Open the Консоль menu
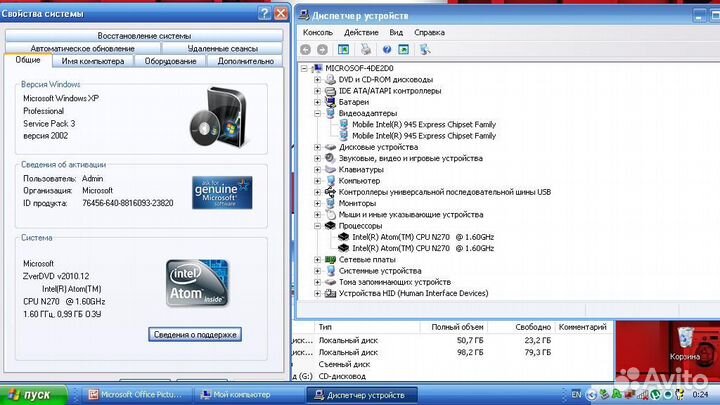 pos(318,33)
